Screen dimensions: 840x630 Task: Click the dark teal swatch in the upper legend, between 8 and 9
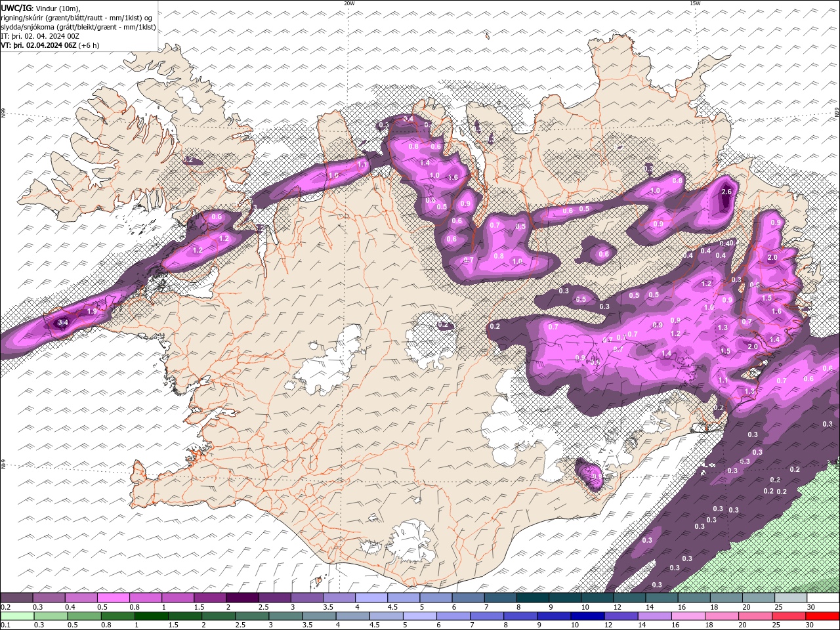click(532, 598)
